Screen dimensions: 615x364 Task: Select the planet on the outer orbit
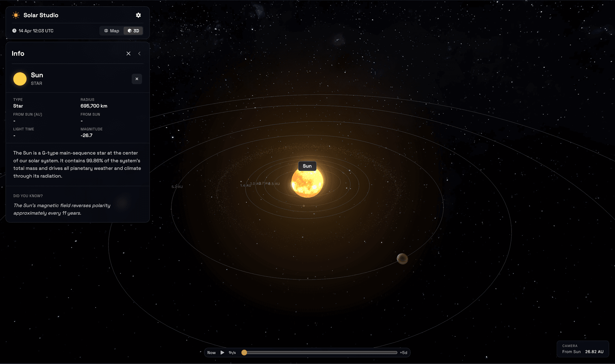[x=403, y=259]
